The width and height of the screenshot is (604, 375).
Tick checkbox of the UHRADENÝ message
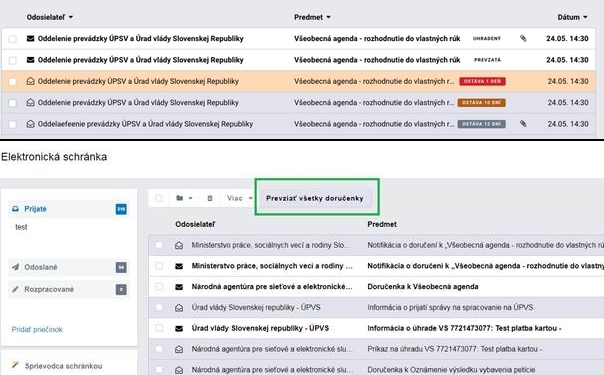click(13, 39)
